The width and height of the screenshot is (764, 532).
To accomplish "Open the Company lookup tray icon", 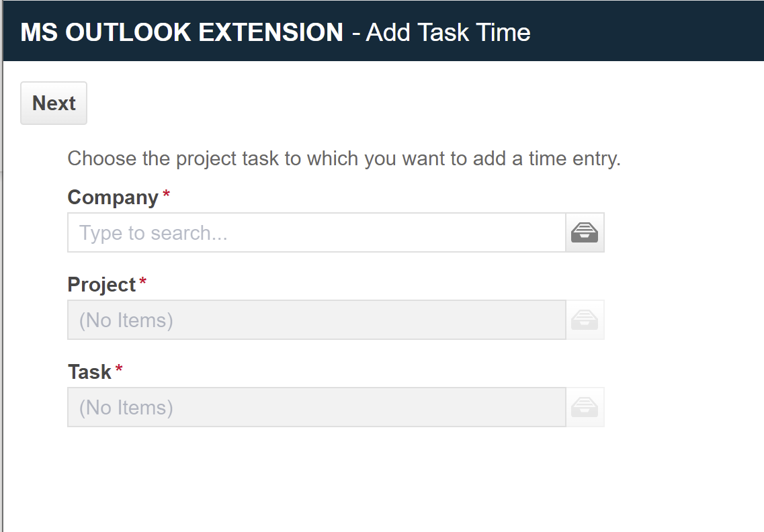I will (585, 232).
